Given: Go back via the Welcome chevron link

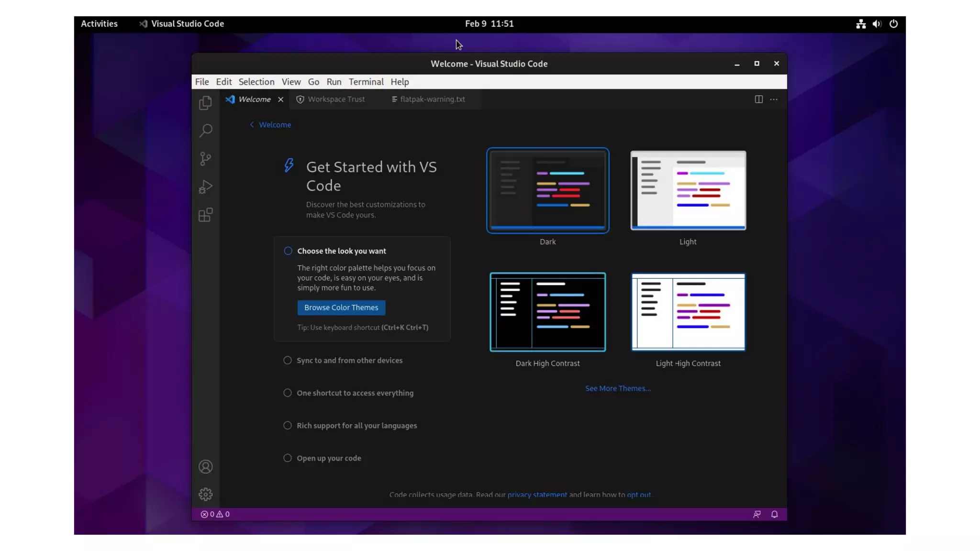Looking at the screenshot, I should pyautogui.click(x=270, y=124).
